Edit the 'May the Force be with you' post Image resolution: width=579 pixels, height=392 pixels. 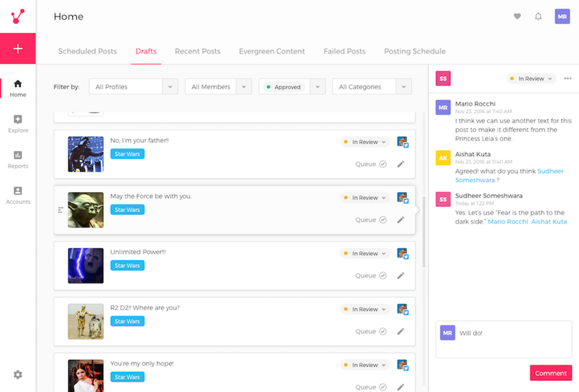pyautogui.click(x=400, y=220)
